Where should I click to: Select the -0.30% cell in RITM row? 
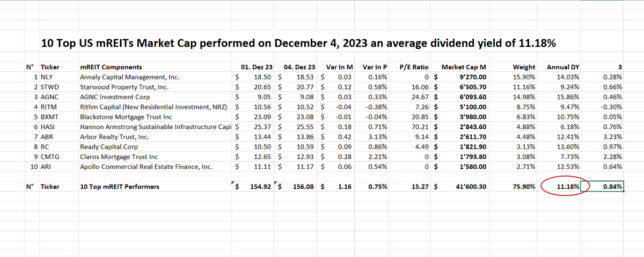pos(612,107)
